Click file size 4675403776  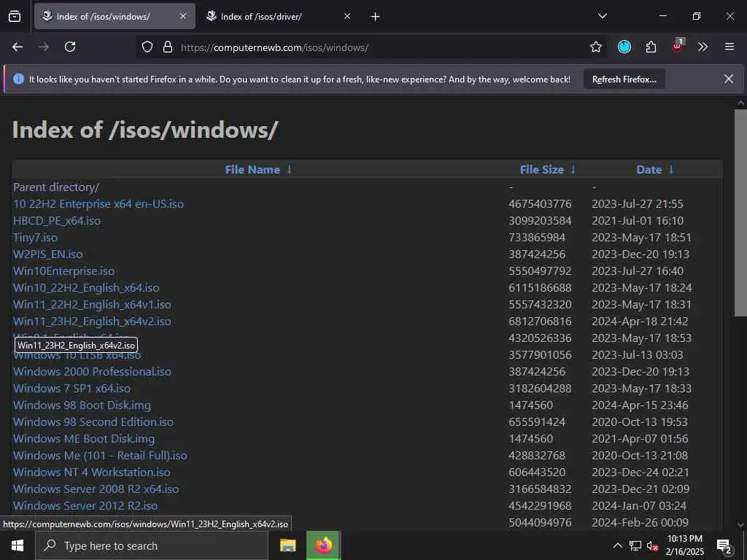(540, 204)
